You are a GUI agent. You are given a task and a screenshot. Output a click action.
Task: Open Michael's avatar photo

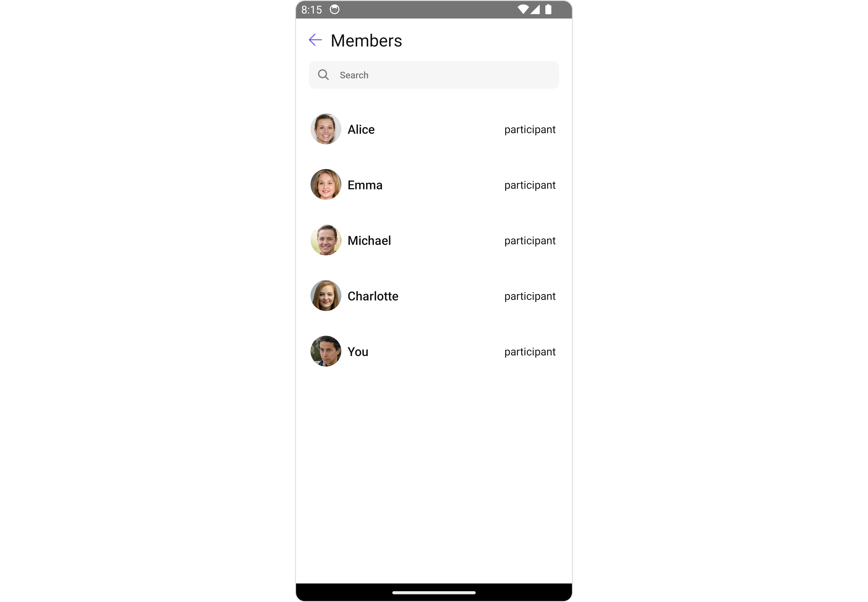click(x=326, y=240)
